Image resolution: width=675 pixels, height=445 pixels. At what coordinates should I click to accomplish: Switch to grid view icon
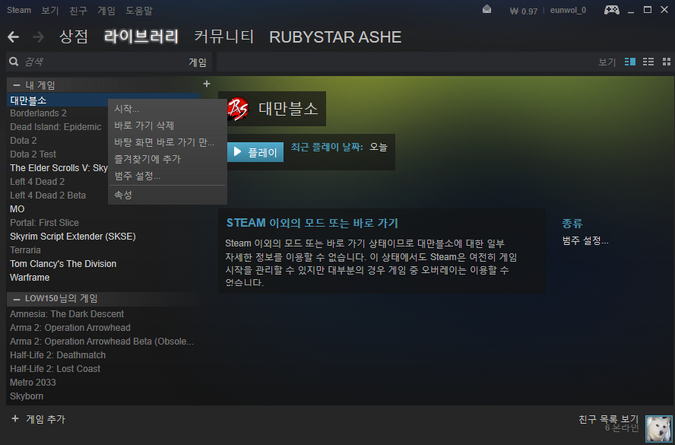(x=666, y=62)
